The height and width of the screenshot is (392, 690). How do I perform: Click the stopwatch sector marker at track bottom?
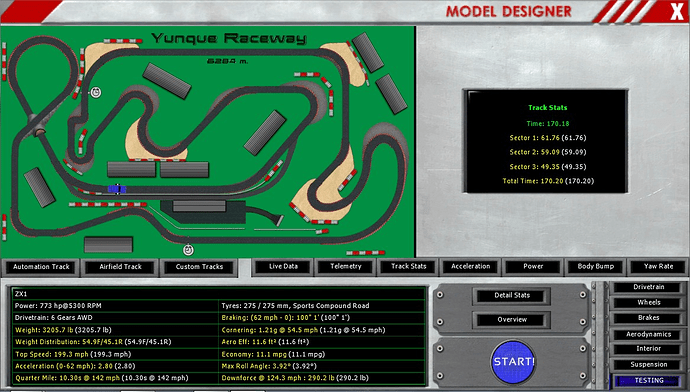pos(188,250)
